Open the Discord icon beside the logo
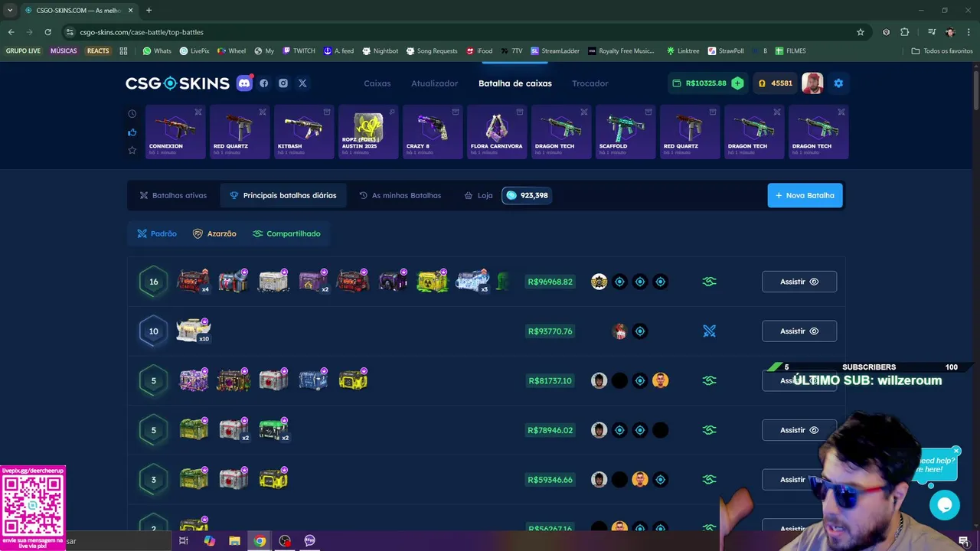 (244, 83)
